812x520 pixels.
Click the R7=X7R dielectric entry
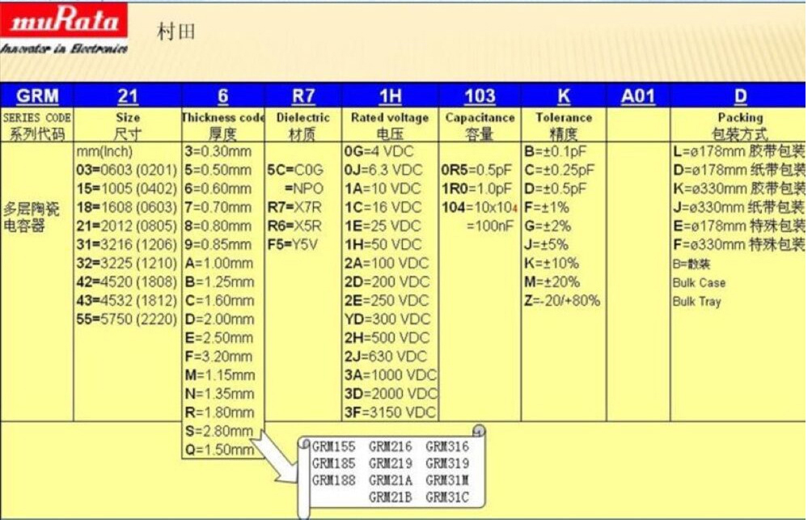(294, 207)
